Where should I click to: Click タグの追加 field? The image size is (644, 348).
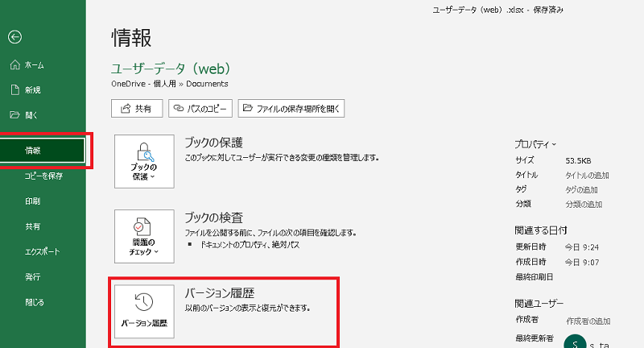pyautogui.click(x=583, y=189)
